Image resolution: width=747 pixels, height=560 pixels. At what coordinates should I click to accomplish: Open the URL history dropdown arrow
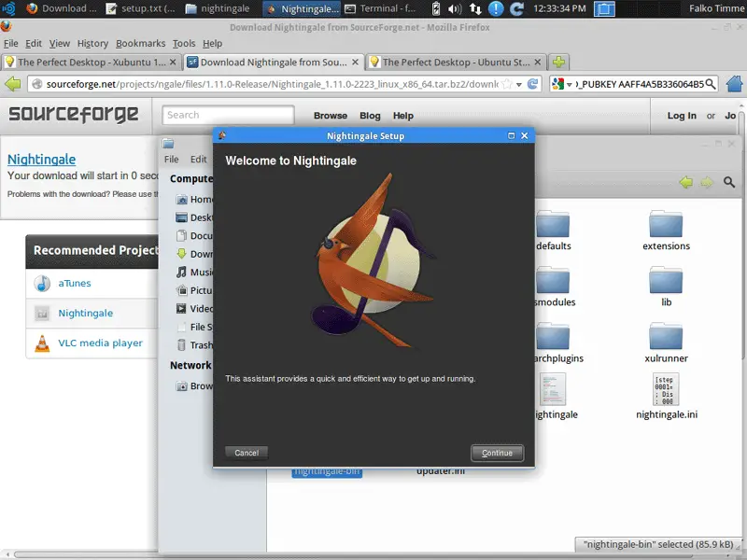[519, 85]
